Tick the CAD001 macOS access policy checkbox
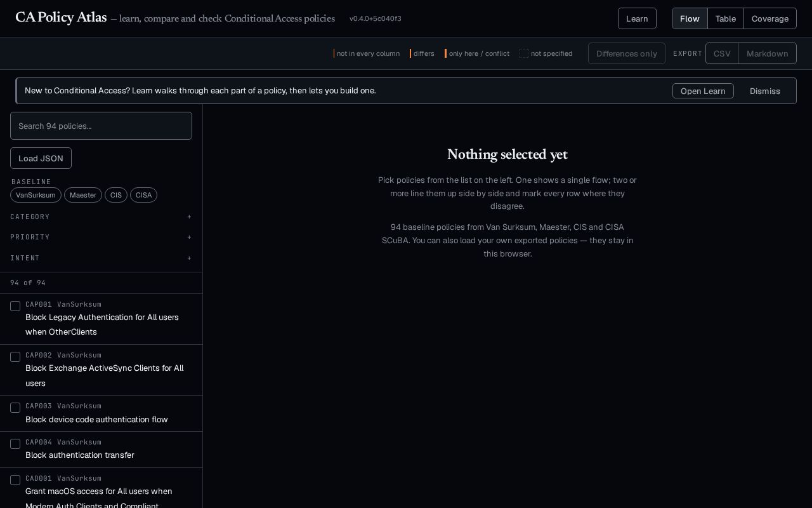The image size is (812, 508). pyautogui.click(x=15, y=480)
